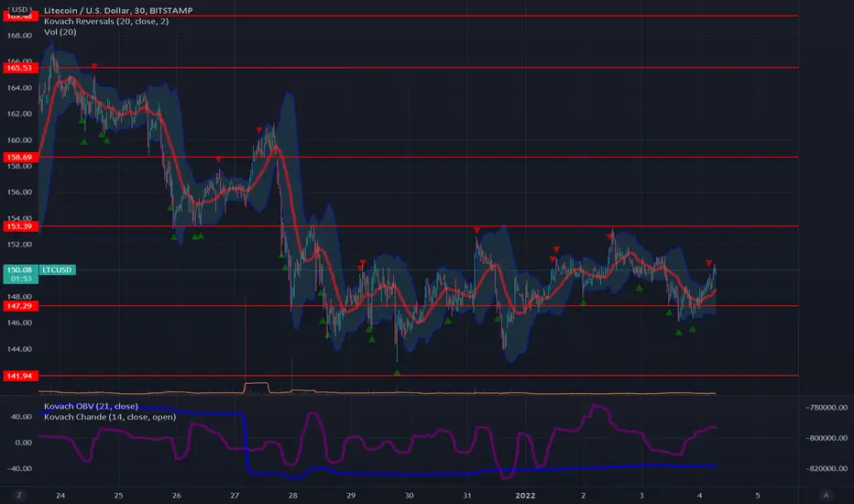Click the -780000.00 OBV scale value

827,408
